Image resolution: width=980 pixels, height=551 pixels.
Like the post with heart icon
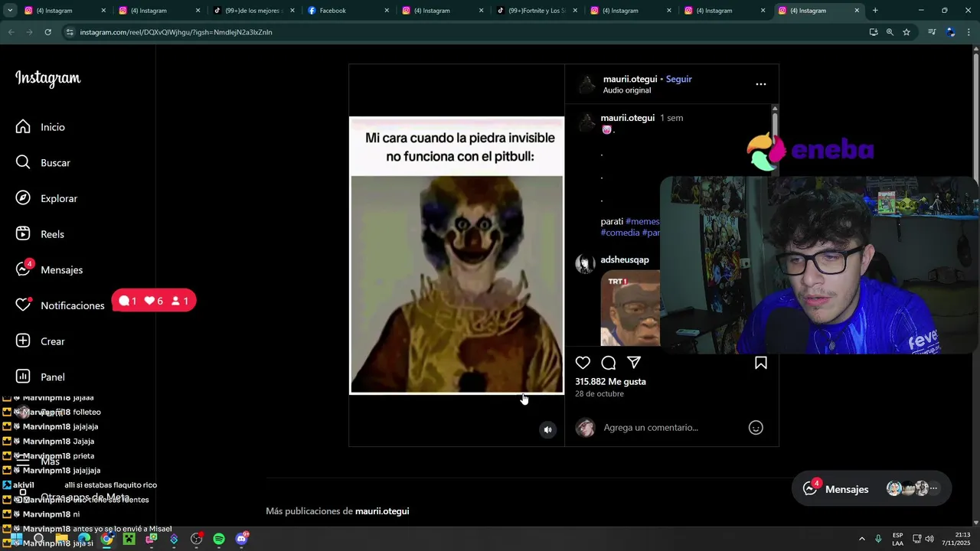point(583,363)
